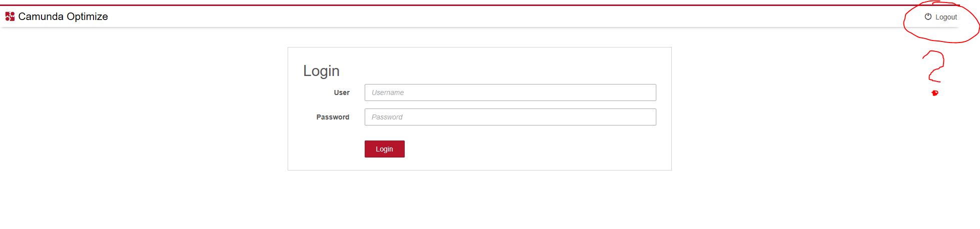Click blank space right of Login heading
Viewport: 980px width, 229px height.
(x=500, y=71)
